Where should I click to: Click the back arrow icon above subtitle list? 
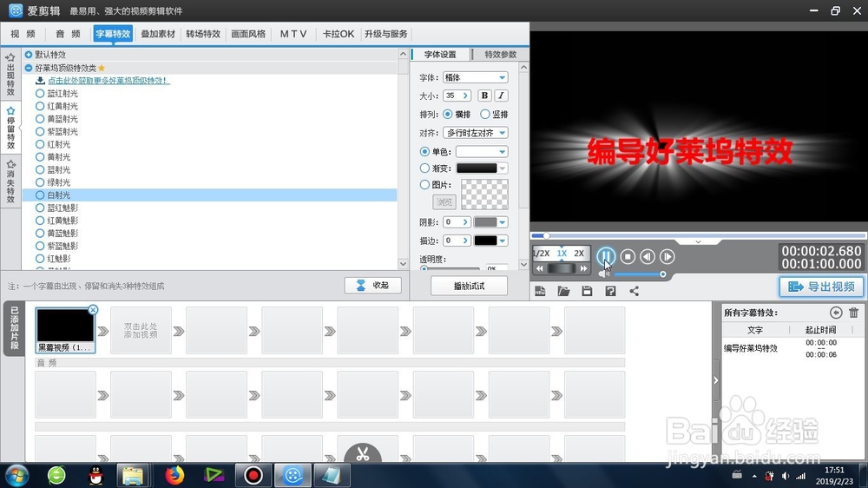pos(836,313)
